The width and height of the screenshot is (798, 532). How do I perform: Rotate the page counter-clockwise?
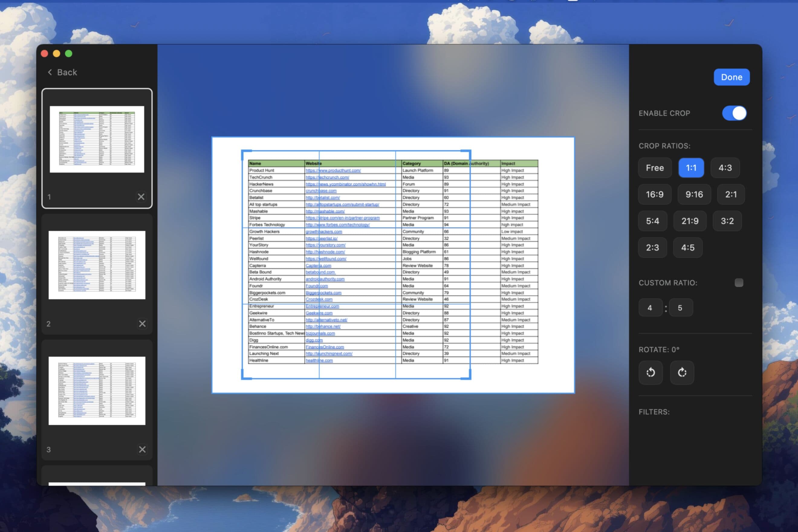[650, 372]
